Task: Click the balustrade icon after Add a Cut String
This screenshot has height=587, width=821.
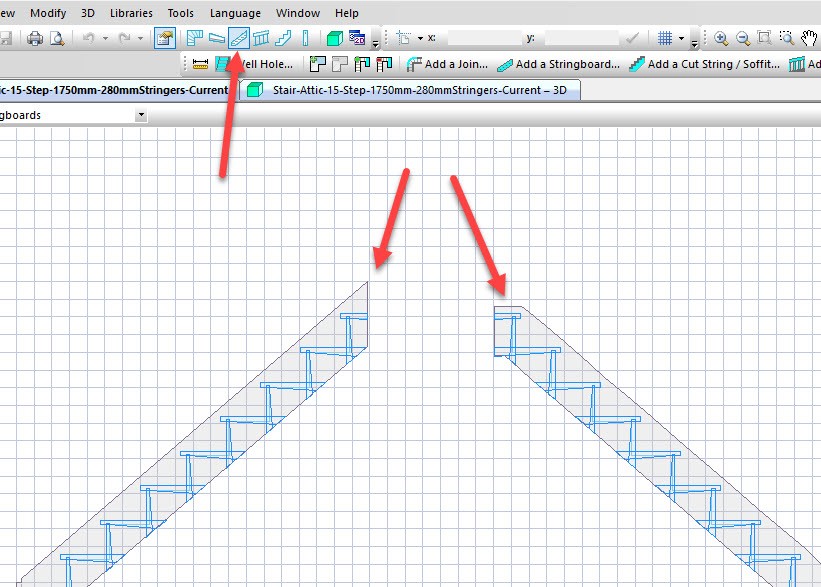Action: (x=796, y=64)
